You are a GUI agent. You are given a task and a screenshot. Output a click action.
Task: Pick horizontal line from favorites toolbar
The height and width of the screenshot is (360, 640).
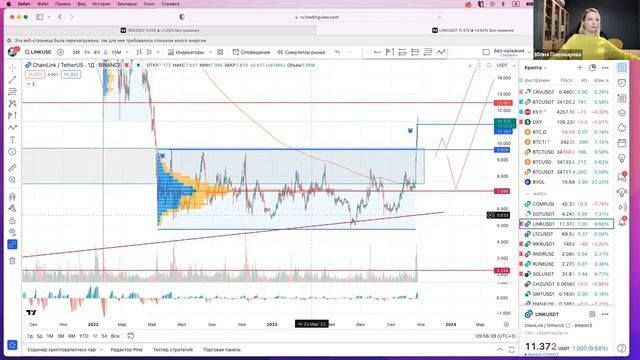(377, 52)
